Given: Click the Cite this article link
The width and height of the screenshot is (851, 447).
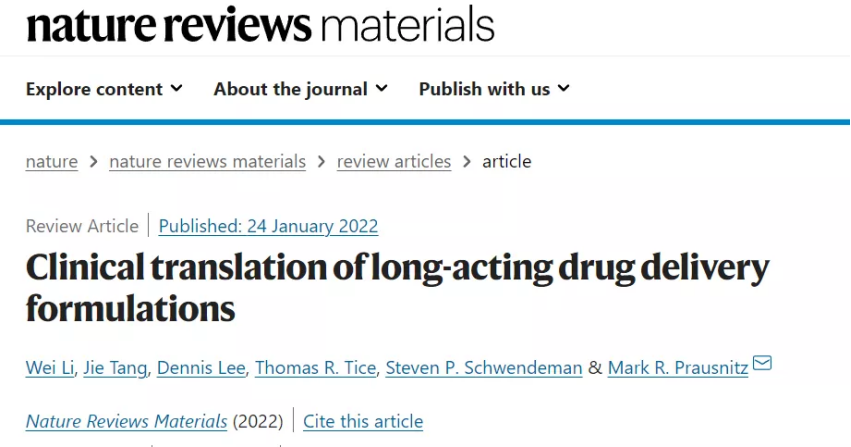Looking at the screenshot, I should (363, 422).
